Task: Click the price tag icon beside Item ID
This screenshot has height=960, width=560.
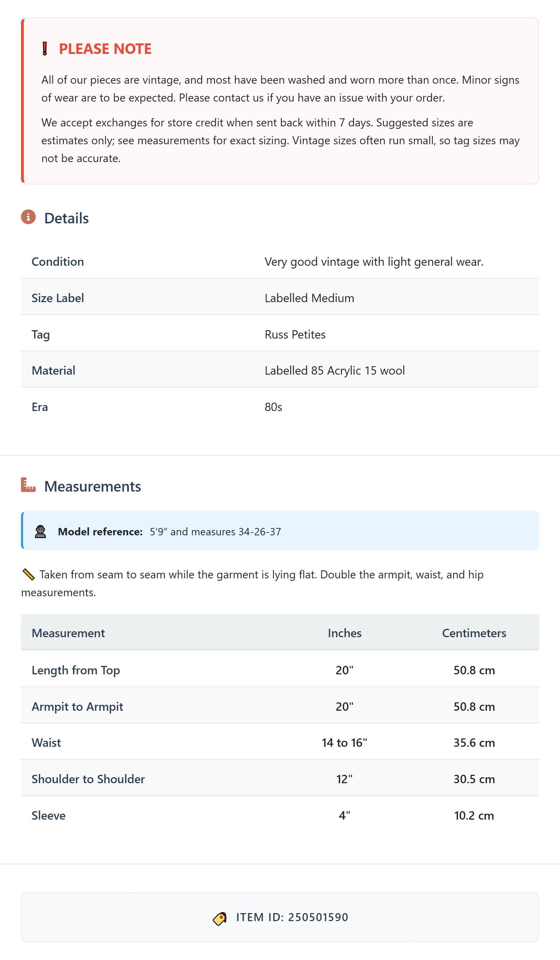Action: pos(220,918)
